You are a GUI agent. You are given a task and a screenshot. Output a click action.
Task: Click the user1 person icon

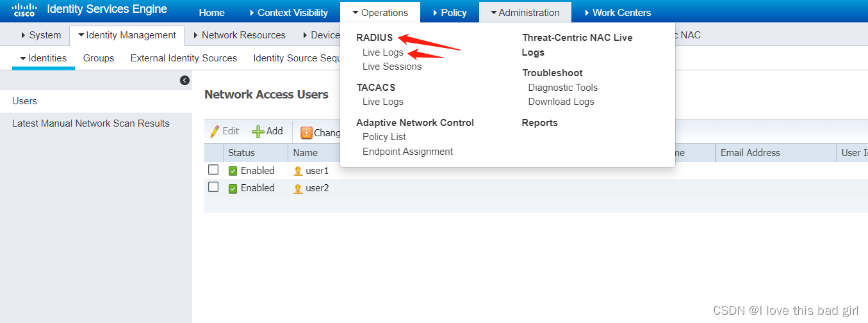(298, 171)
